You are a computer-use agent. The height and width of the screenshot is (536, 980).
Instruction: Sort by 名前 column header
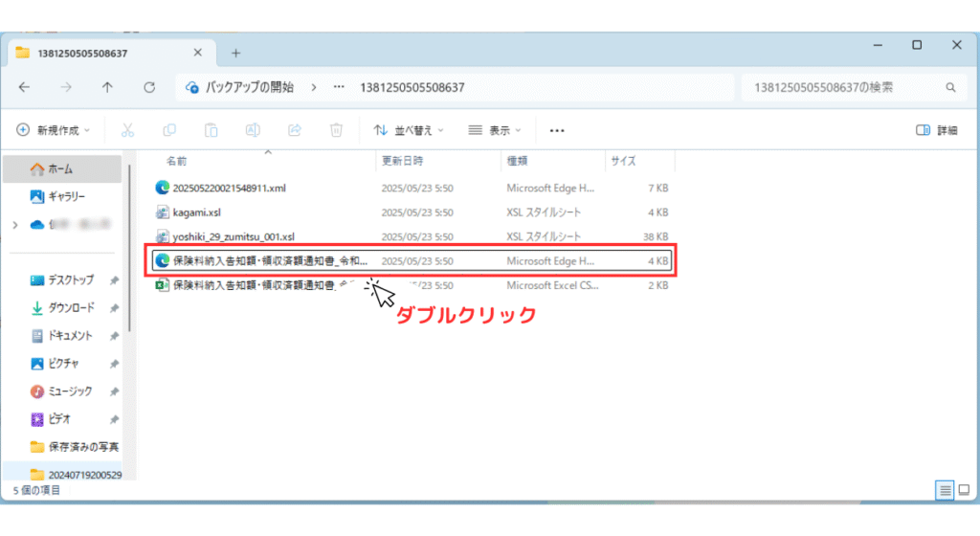(x=176, y=161)
